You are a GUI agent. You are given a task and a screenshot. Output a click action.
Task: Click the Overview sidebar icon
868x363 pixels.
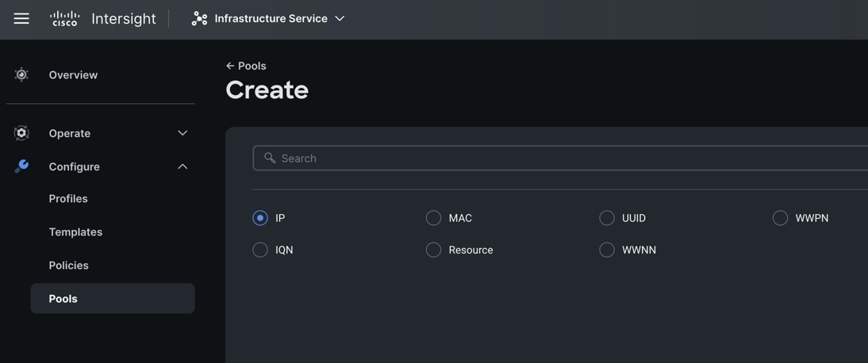point(21,75)
